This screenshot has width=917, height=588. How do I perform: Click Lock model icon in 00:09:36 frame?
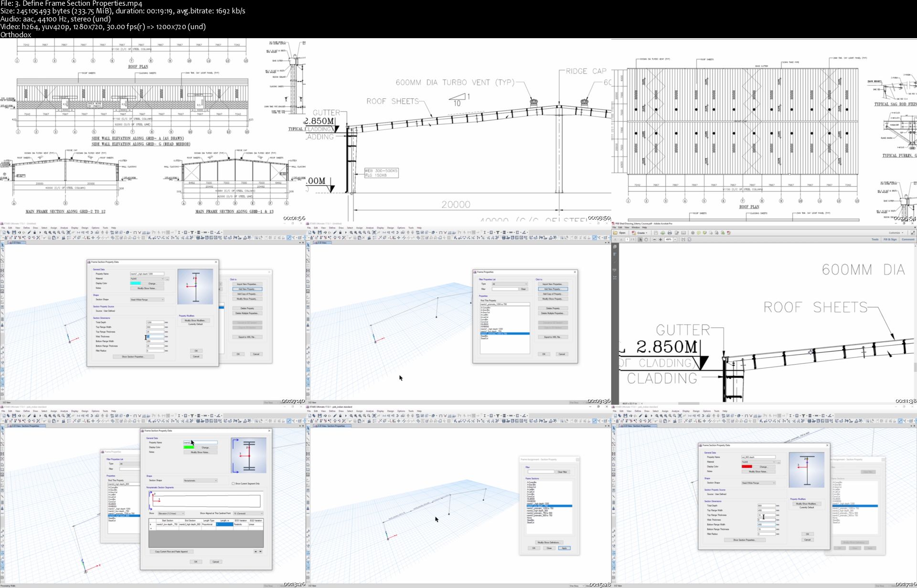click(340, 232)
